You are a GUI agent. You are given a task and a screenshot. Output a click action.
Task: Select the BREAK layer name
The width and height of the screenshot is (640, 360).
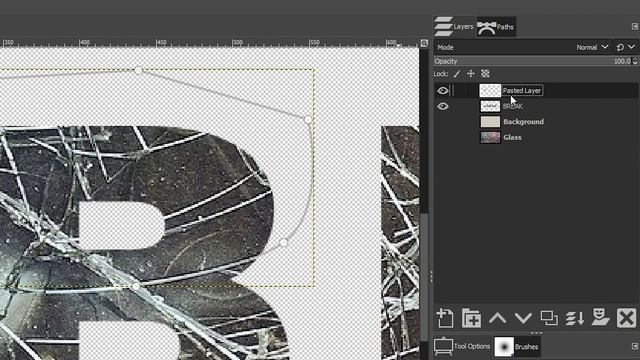tap(513, 107)
